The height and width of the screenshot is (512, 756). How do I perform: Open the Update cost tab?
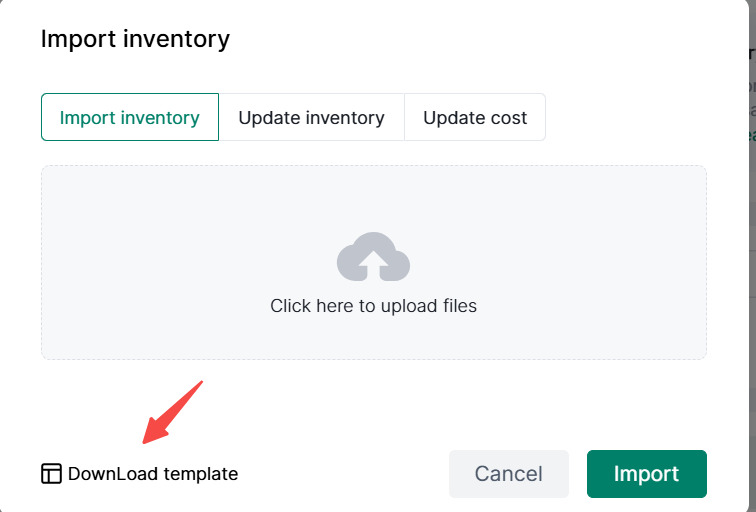(x=475, y=117)
